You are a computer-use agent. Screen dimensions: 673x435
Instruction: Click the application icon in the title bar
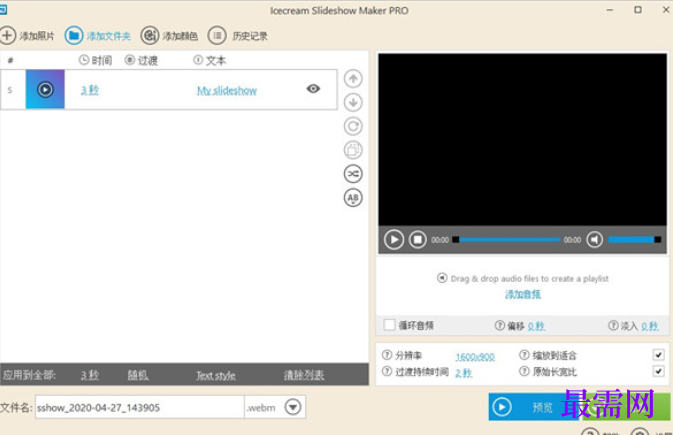coord(3,9)
